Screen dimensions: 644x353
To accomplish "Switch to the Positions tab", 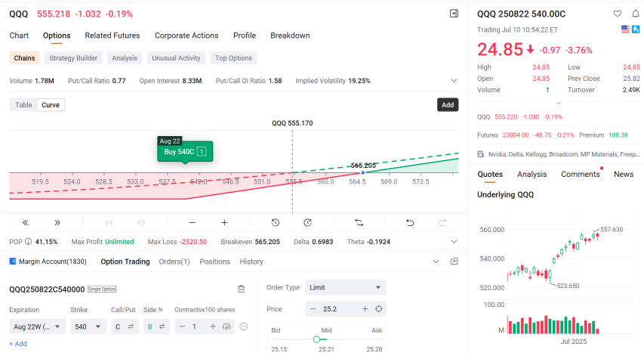I will (x=215, y=262).
